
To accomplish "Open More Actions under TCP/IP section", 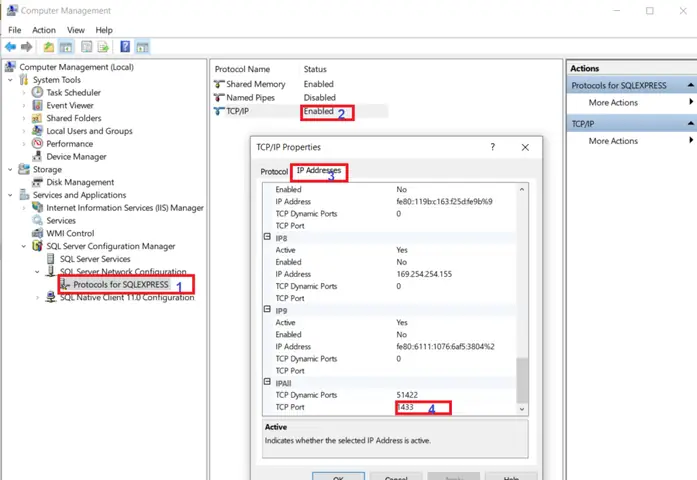I will pos(613,140).
